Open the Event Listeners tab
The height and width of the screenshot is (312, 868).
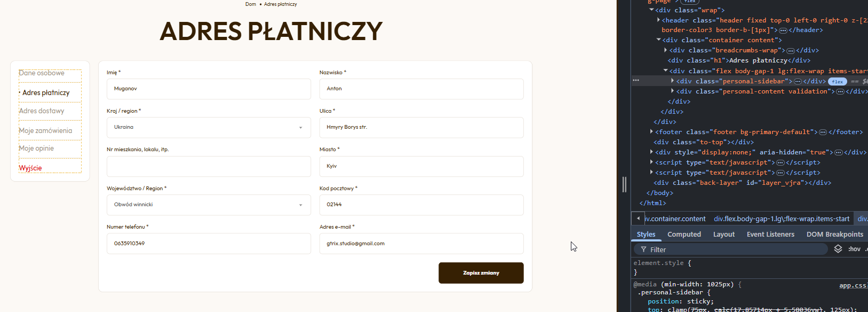770,235
